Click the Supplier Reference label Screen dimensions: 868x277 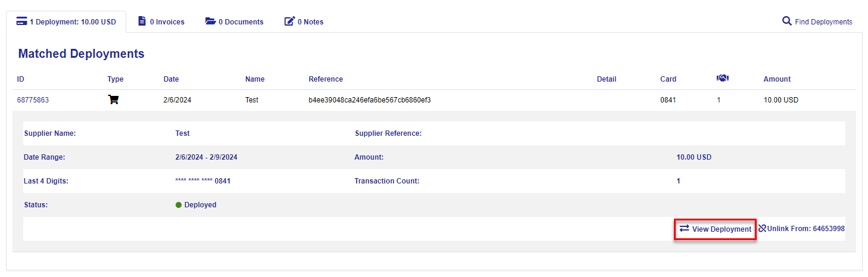388,133
